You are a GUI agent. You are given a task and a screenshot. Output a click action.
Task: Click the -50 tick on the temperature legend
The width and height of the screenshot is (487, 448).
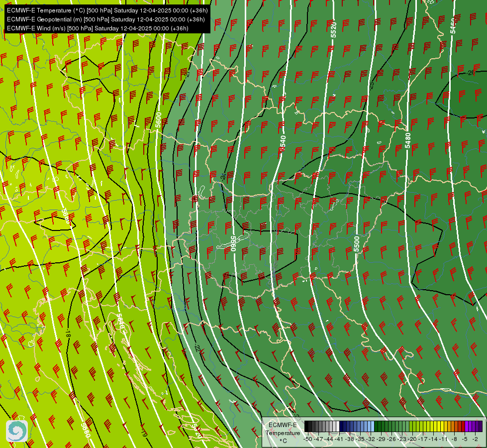point(308,439)
